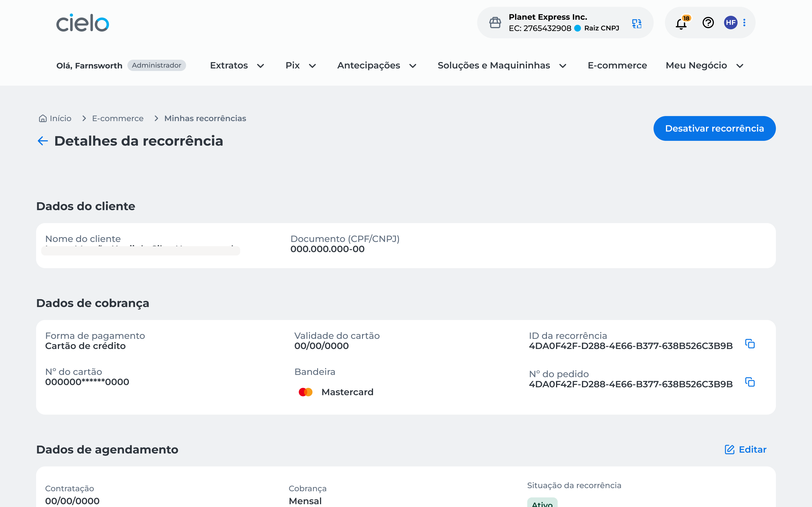The image size is (812, 507).
Task: Click the HF profile avatar
Action: pos(731,23)
